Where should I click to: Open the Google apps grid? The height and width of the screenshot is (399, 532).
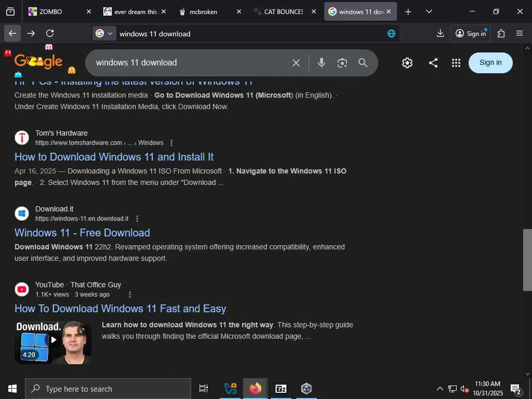[x=456, y=63]
